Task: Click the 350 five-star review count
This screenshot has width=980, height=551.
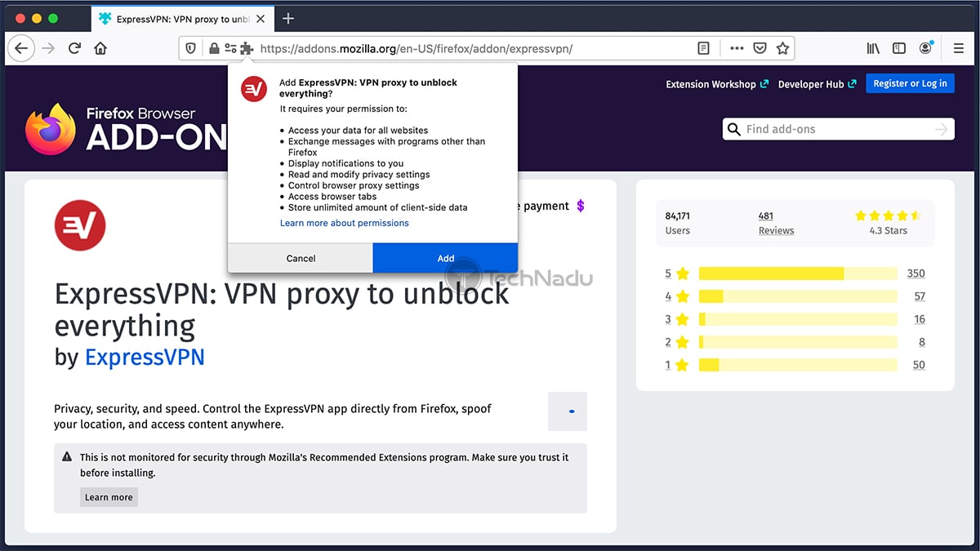Action: coord(915,273)
